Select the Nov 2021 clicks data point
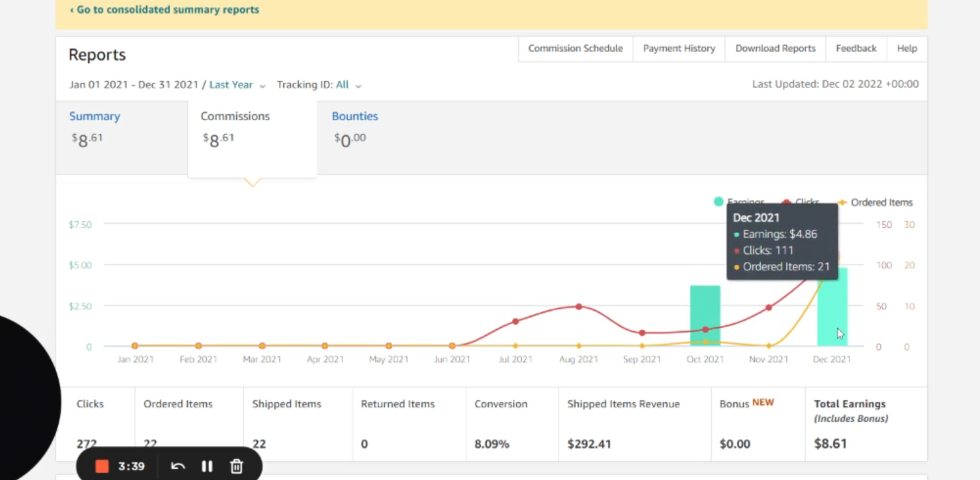980x480 pixels. pos(769,307)
